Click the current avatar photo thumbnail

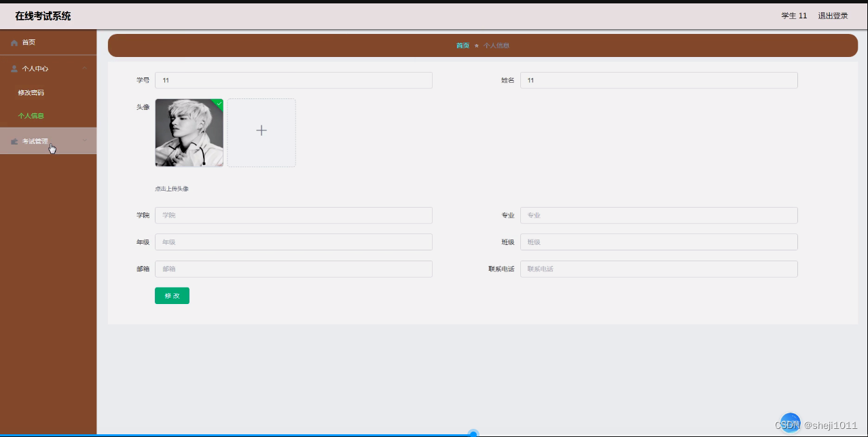189,132
